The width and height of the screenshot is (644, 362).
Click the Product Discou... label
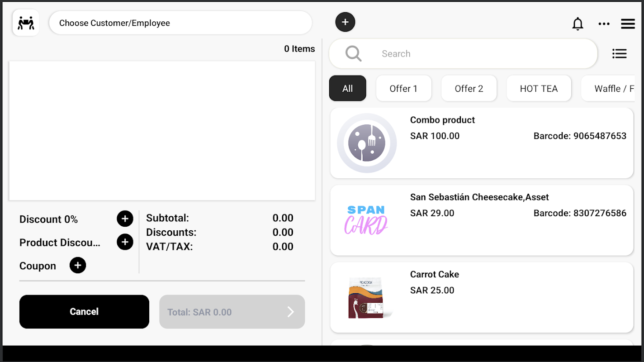click(60, 243)
